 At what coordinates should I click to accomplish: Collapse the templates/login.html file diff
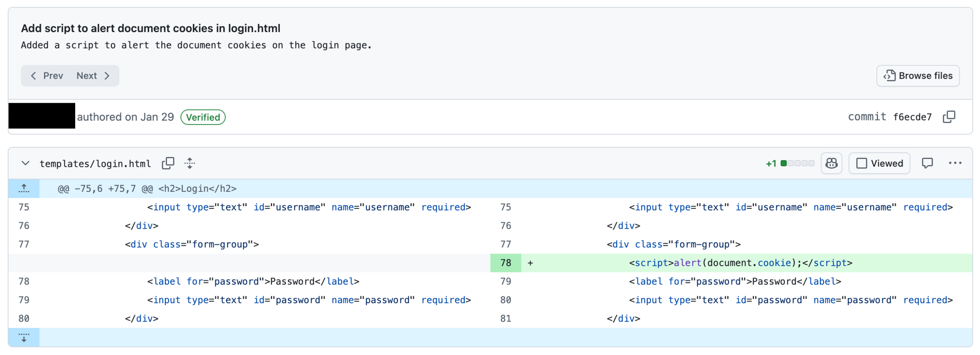coord(25,163)
